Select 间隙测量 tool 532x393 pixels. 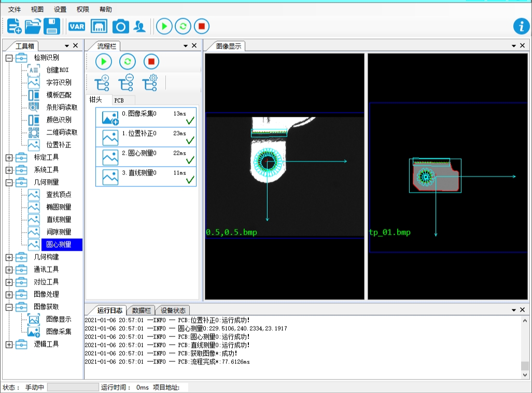(x=59, y=232)
